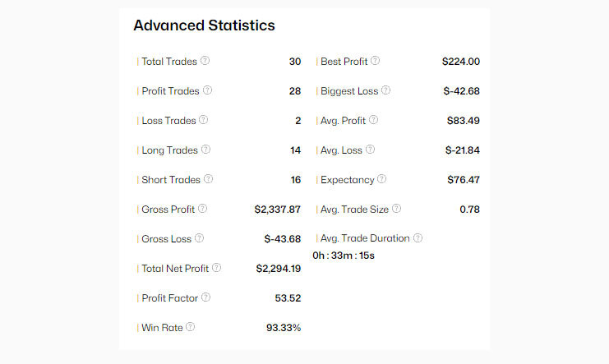
Task: Click help icon next to Gross Loss
Action: (x=199, y=238)
